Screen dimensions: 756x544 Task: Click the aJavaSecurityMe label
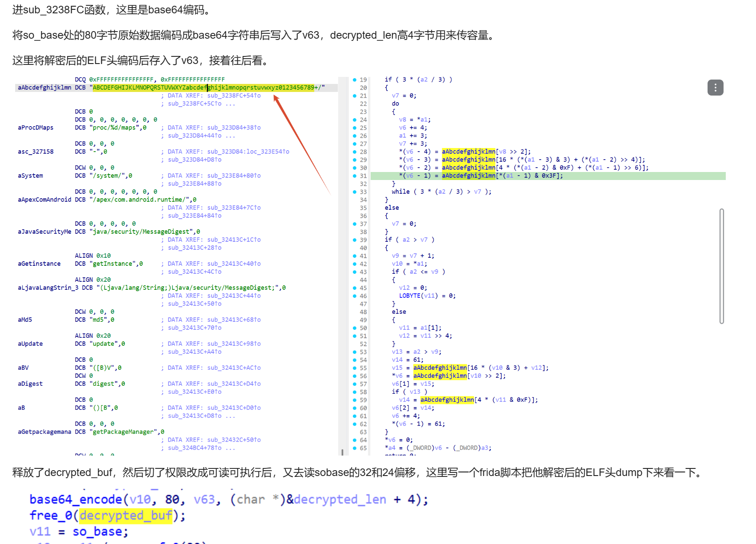click(44, 232)
